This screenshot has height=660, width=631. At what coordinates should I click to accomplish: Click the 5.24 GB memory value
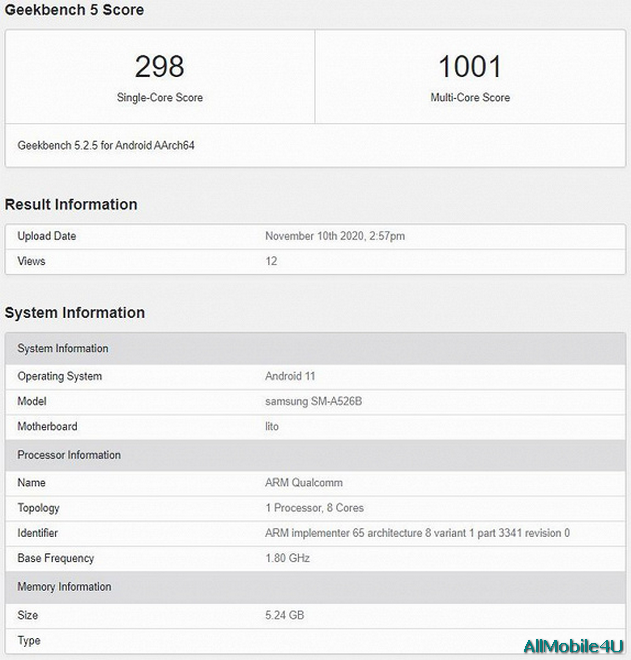[285, 615]
